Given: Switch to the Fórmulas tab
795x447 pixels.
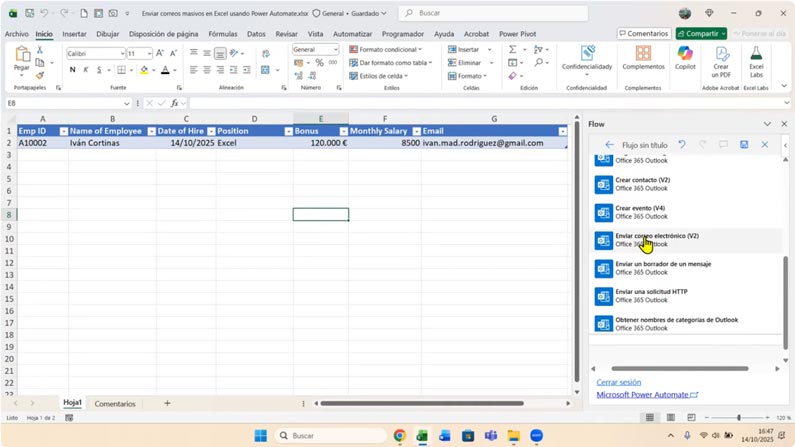Looking at the screenshot, I should point(223,33).
